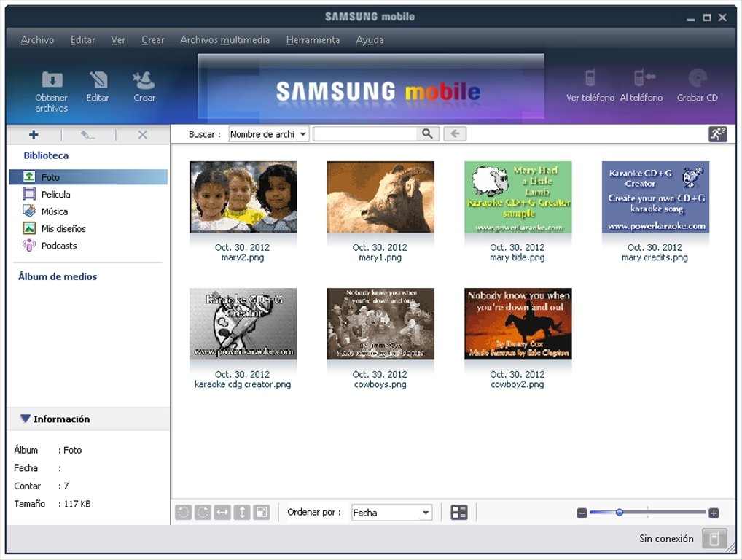The height and width of the screenshot is (560, 742).
Task: Open Grabar CD icon
Action: [x=698, y=77]
